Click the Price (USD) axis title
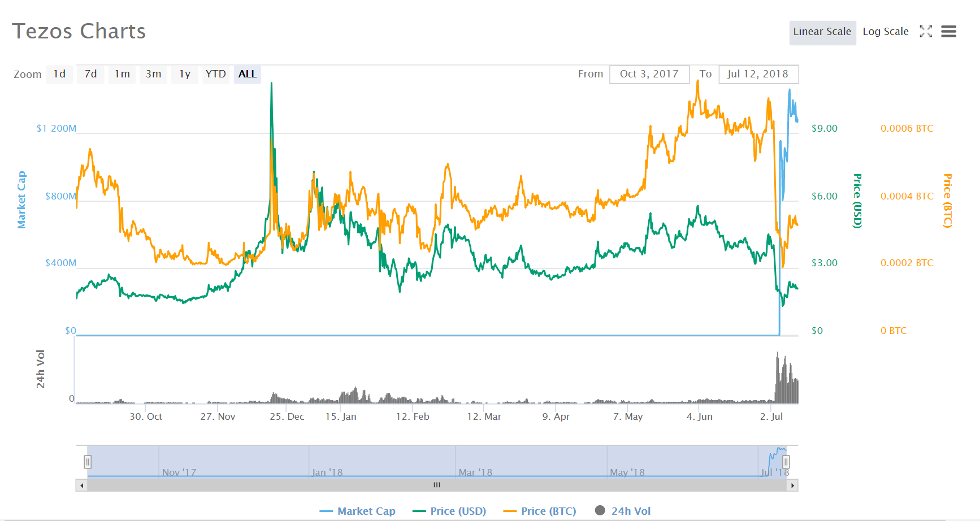Screen dimensions: 980x521 coord(857,201)
